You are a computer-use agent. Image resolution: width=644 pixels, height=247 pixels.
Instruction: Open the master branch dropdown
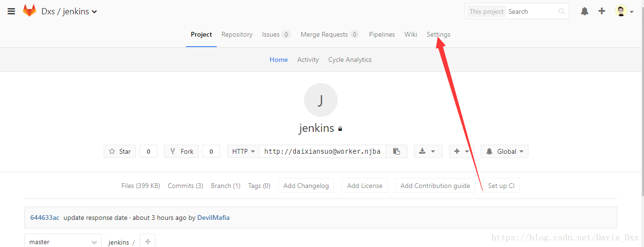coord(63,242)
